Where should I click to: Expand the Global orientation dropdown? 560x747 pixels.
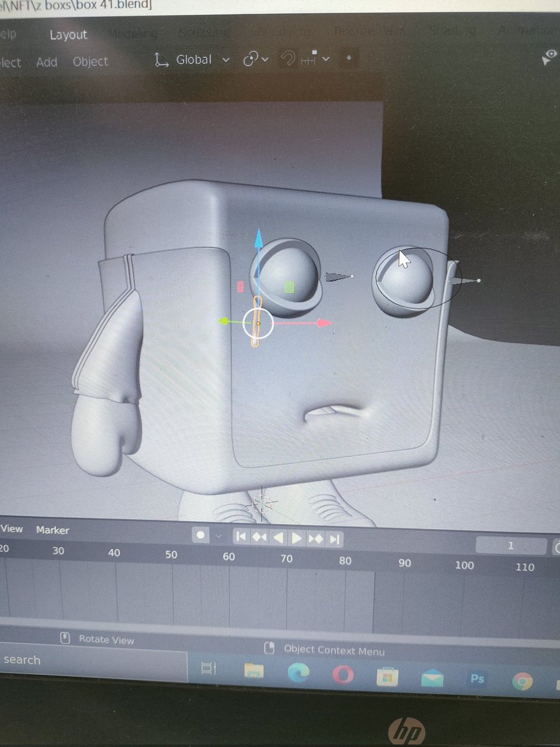202,60
